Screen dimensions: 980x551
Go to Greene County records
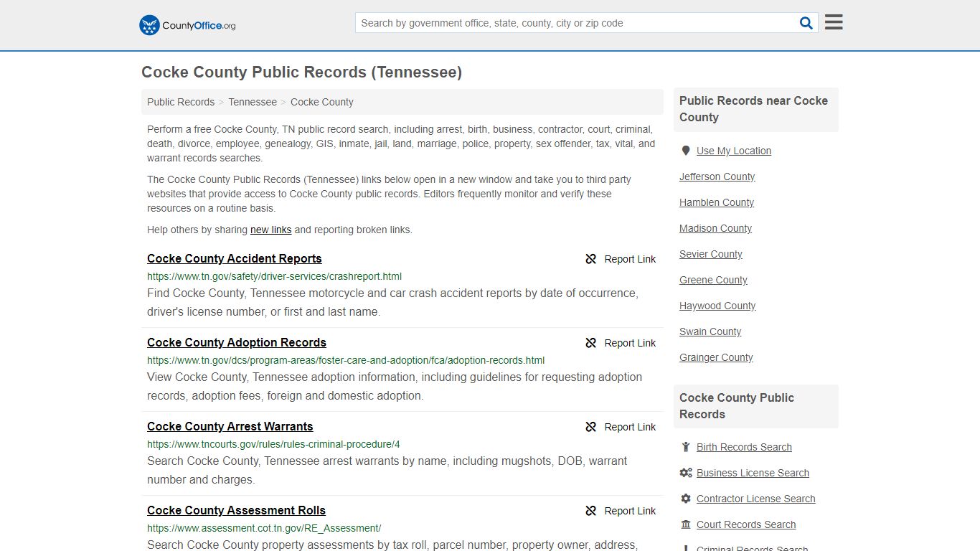[713, 280]
